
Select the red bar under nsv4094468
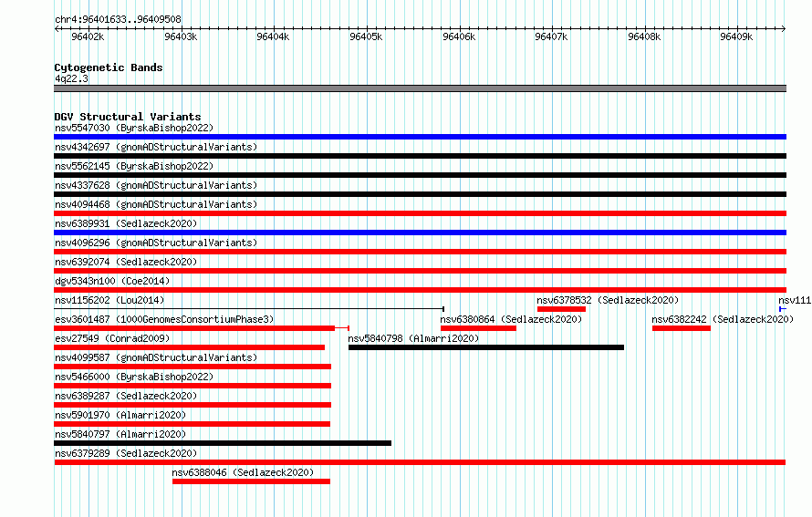[420, 213]
